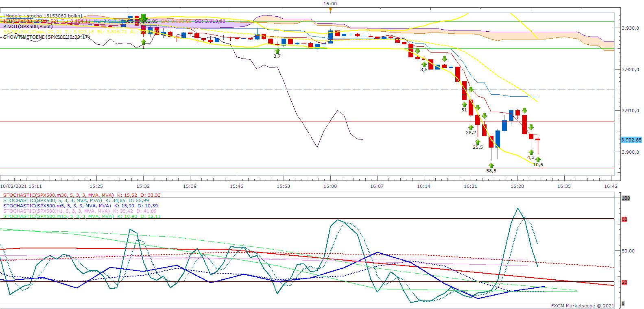644x309 pixels.
Task: Click the down arrow above the 25,5 candle
Action: click(478, 108)
